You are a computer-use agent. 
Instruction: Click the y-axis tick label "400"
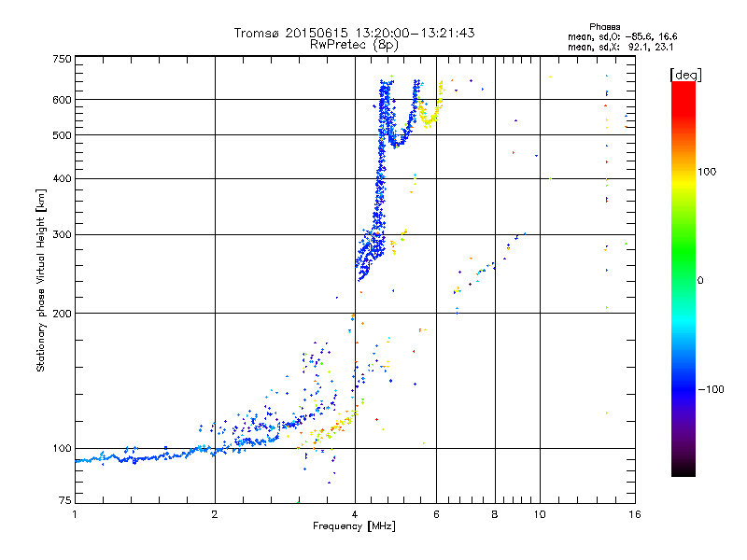[x=62, y=178]
